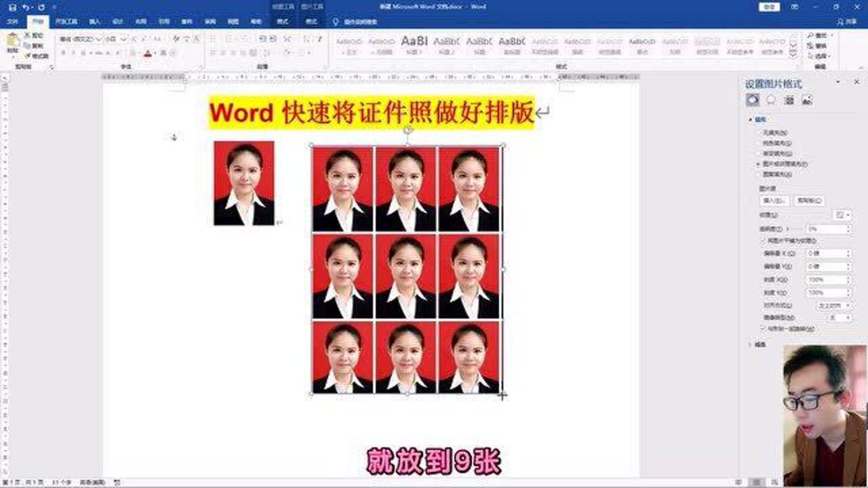Open the font name dropdown
Viewport: 868px width, 488px height.
[x=98, y=39]
